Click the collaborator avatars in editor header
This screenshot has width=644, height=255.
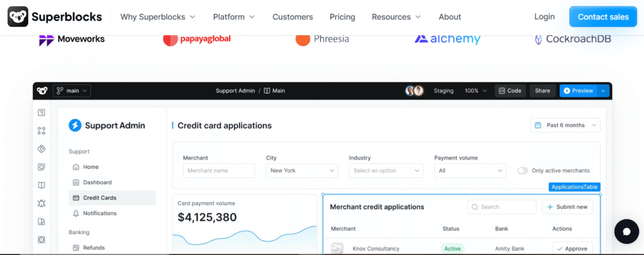pos(414,91)
